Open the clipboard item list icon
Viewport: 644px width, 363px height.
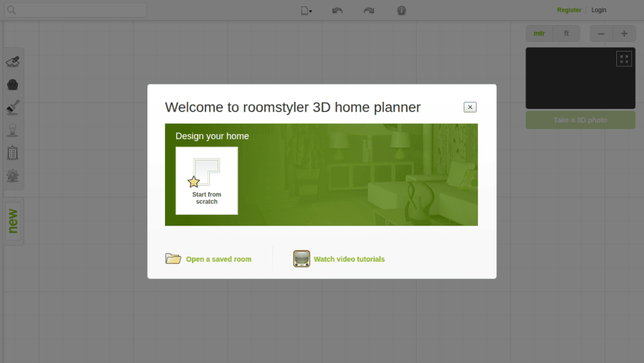13,153
